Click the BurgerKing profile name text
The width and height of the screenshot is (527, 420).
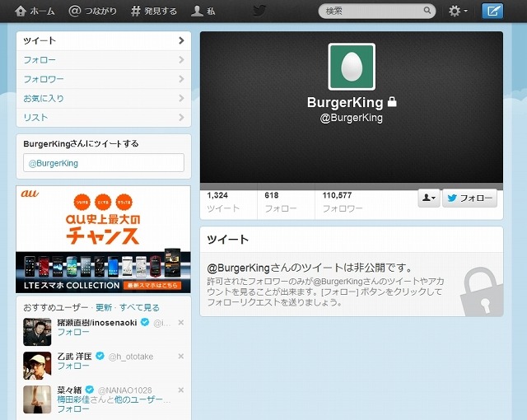tap(345, 102)
